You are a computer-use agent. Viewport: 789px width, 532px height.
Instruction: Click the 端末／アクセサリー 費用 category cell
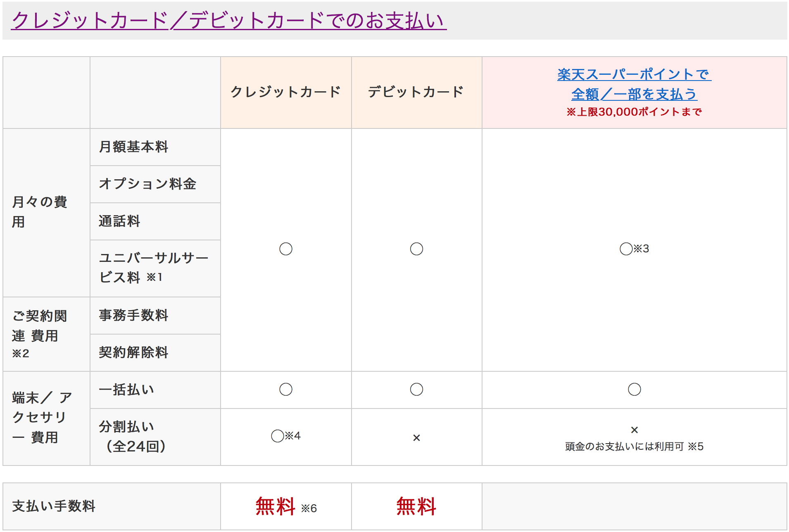click(x=47, y=418)
